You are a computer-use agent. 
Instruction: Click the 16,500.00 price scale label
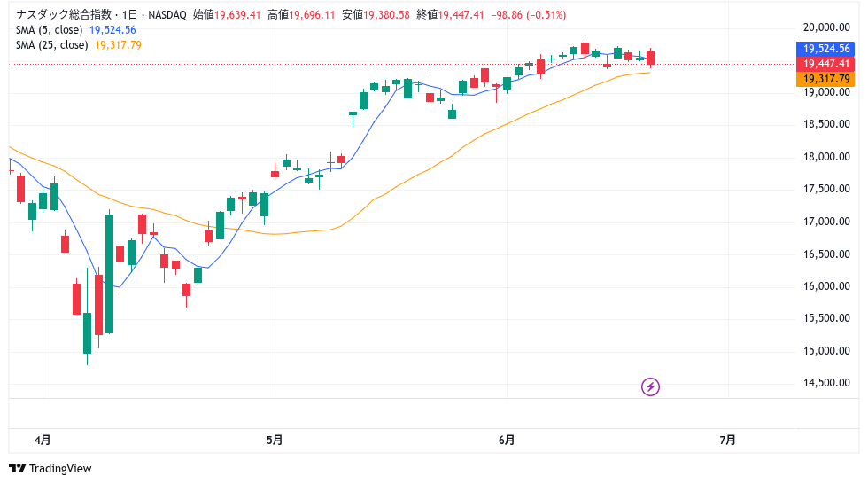[x=826, y=254]
